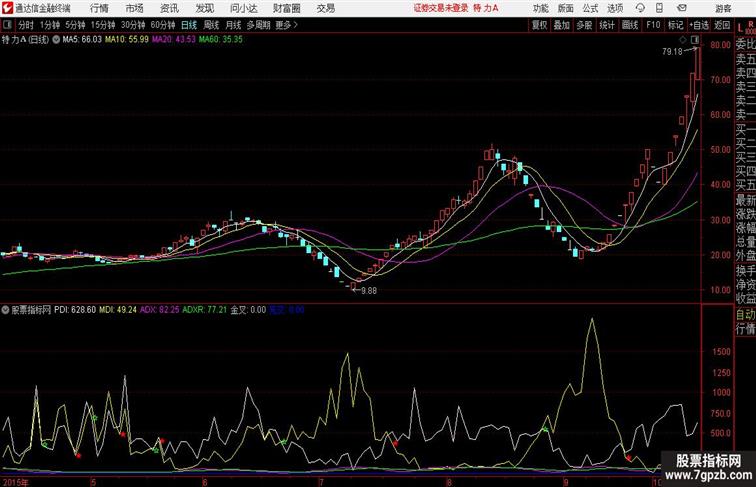Click the MA20: 43.53 value
The height and width of the screenshot is (487, 756).
[x=174, y=40]
